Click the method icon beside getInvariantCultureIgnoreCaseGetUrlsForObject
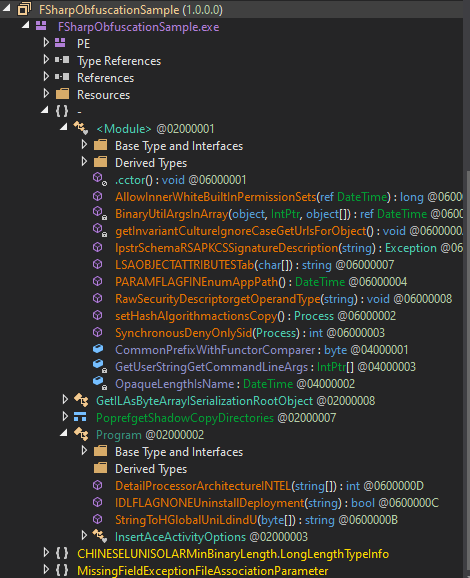 click(x=100, y=230)
